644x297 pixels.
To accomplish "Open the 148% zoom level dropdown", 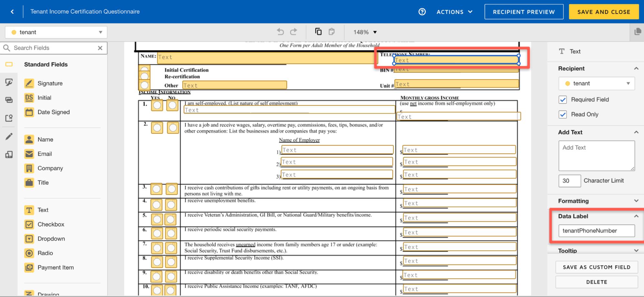I will [x=365, y=32].
